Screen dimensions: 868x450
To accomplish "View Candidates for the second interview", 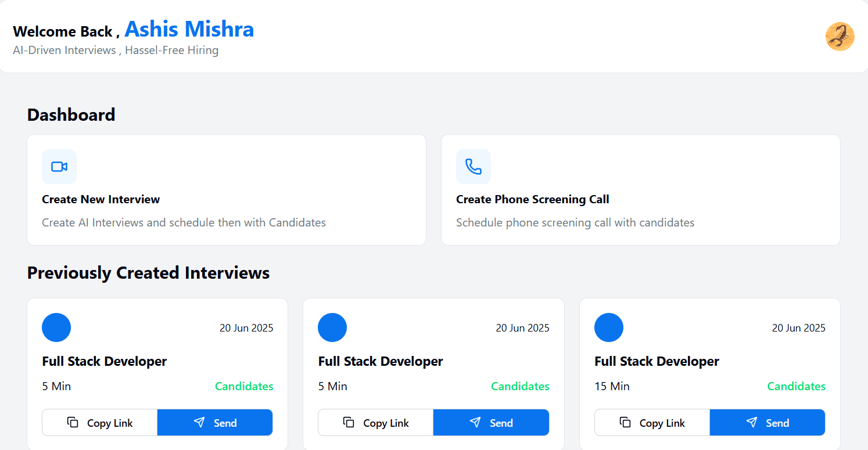I will pos(520,386).
